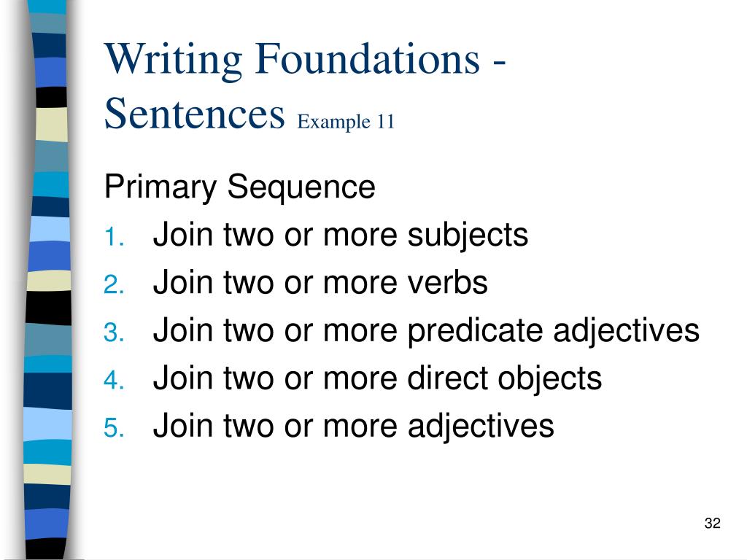
Task: Select 'Join two or more adjectives' line
Action: click(354, 426)
